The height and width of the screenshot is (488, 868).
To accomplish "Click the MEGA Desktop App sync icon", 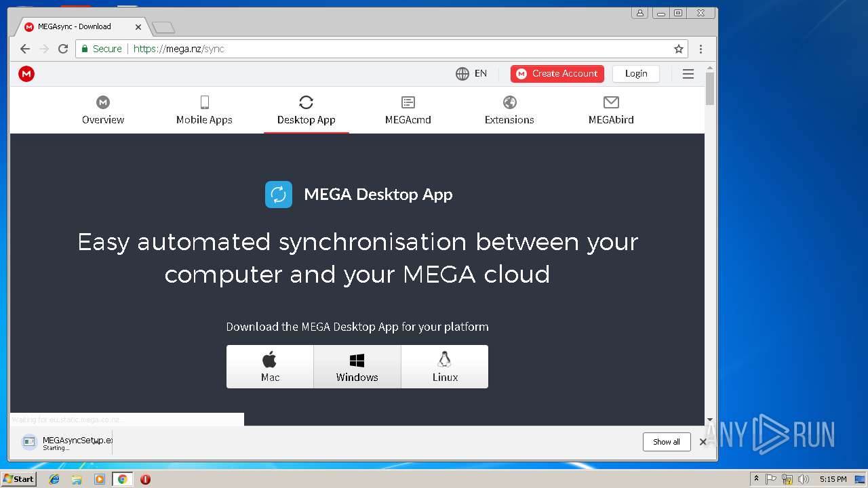I will tap(279, 195).
